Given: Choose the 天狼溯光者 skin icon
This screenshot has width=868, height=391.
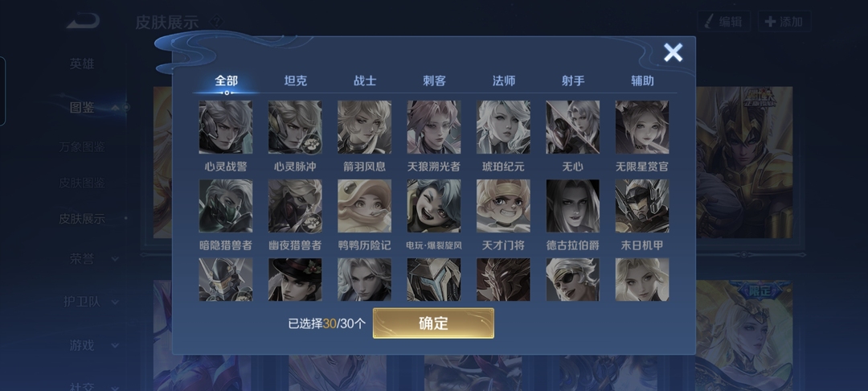Looking at the screenshot, I should point(434,127).
